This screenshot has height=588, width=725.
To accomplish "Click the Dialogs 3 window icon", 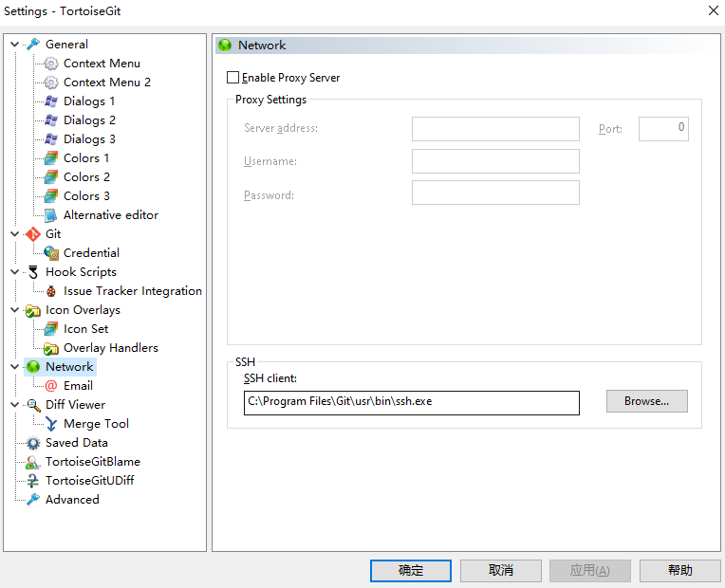I will [51, 139].
